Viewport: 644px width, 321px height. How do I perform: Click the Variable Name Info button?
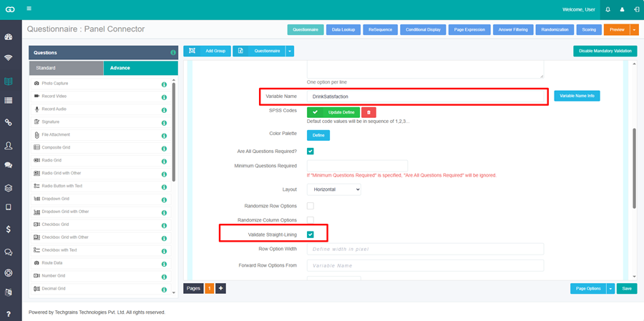[577, 96]
